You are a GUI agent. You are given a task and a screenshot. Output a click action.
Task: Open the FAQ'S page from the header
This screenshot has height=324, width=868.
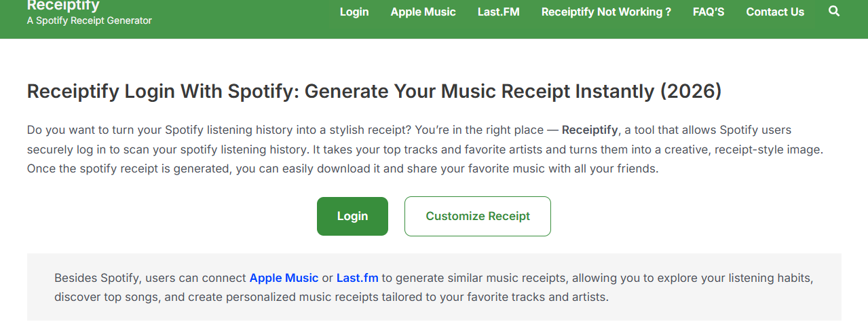(x=709, y=12)
